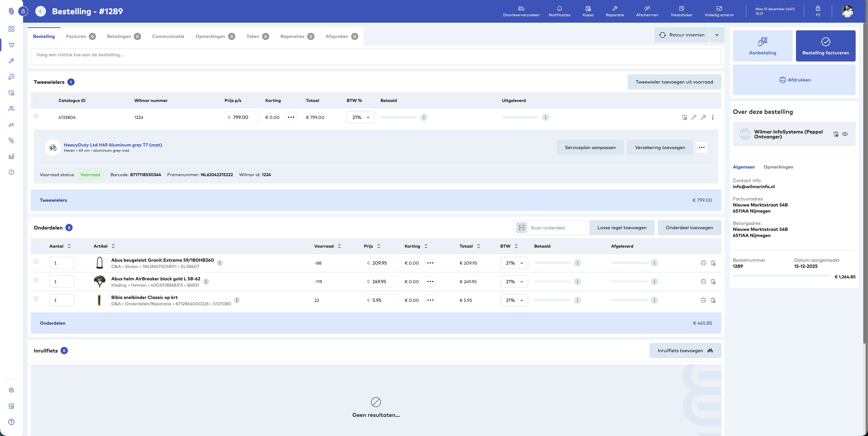
Task: Open the HeavyDuty Ltd H49 bike link
Action: tap(113, 145)
